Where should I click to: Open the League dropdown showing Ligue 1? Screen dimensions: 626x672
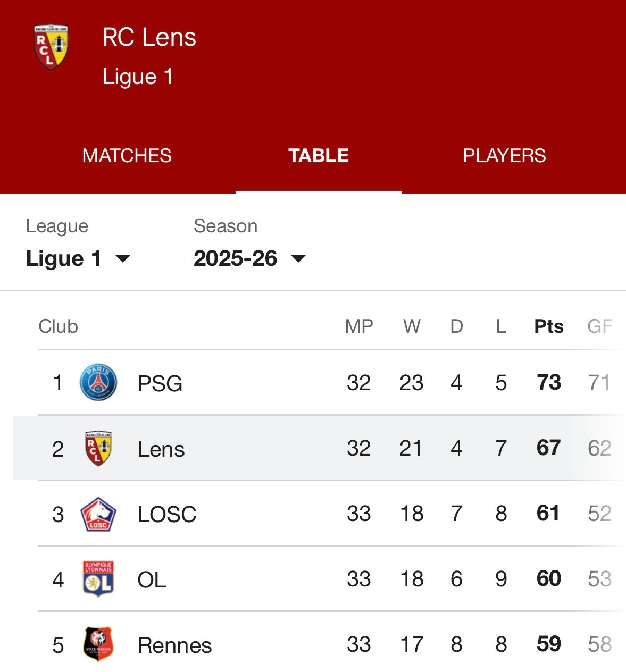coord(78,258)
